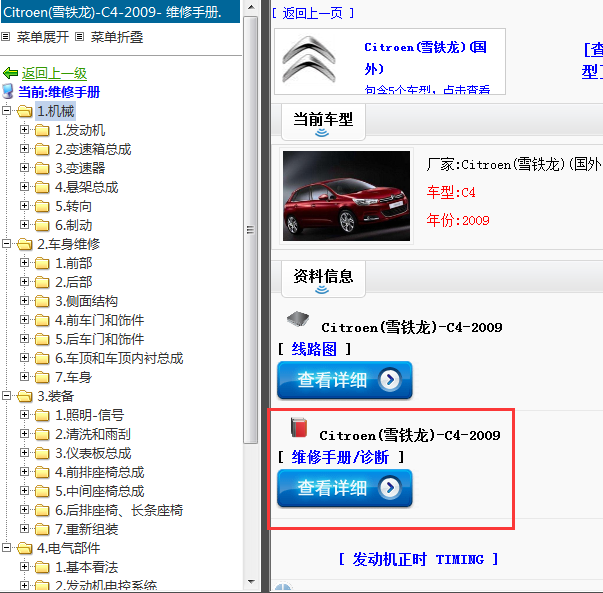603x593 pixels.
Task: Click the 6.制动 folder icon
Action: 42,225
